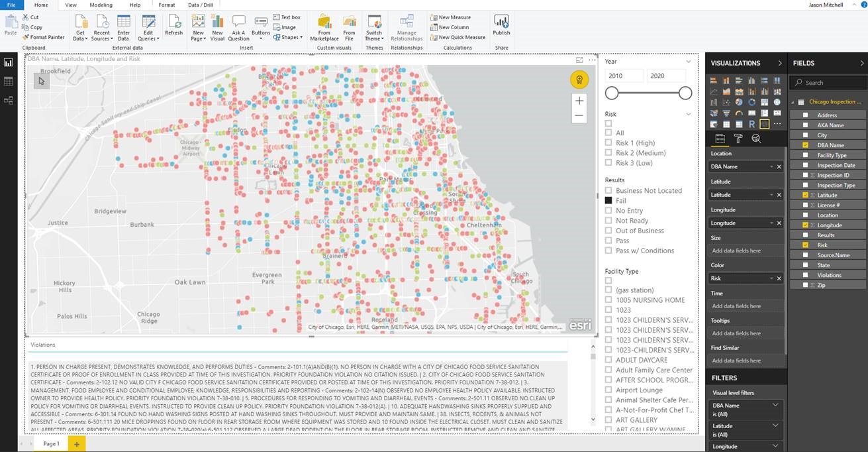Check Pass w/ Conditions result
This screenshot has width=868, height=452.
pyautogui.click(x=608, y=251)
